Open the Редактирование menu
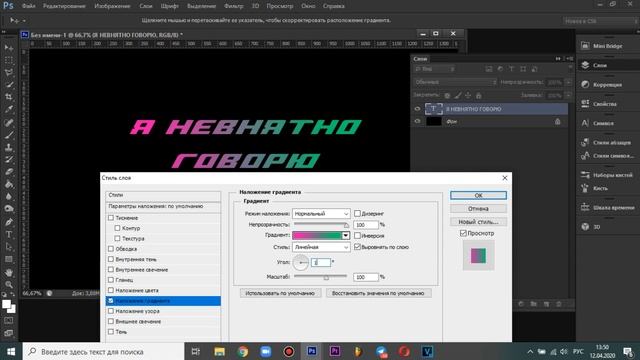The height and width of the screenshot is (360, 640). (x=64, y=6)
